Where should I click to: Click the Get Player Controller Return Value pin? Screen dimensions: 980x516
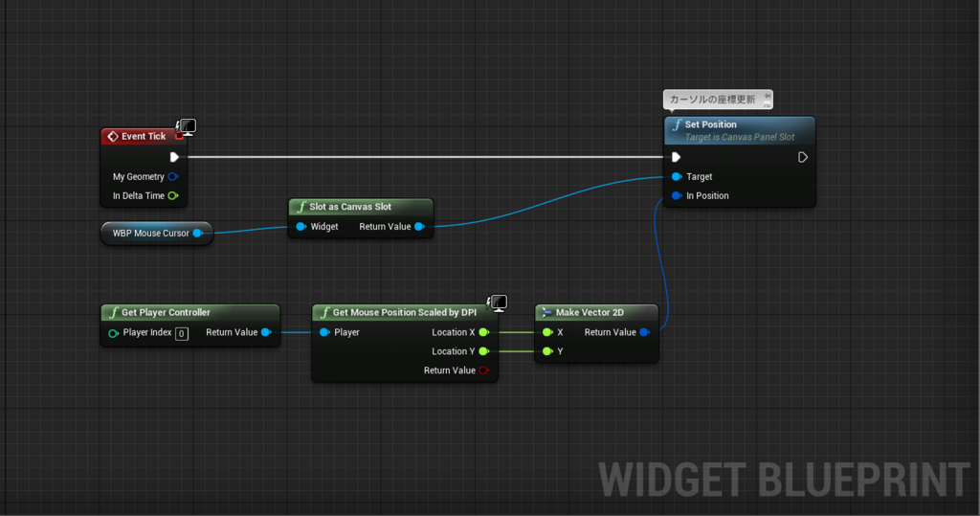pyautogui.click(x=266, y=332)
